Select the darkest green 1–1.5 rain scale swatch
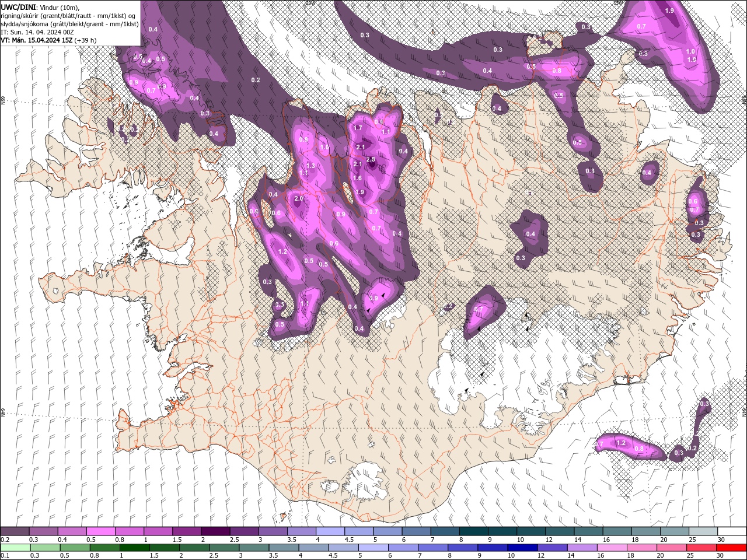Screen dimensions: 747x560 134,548
